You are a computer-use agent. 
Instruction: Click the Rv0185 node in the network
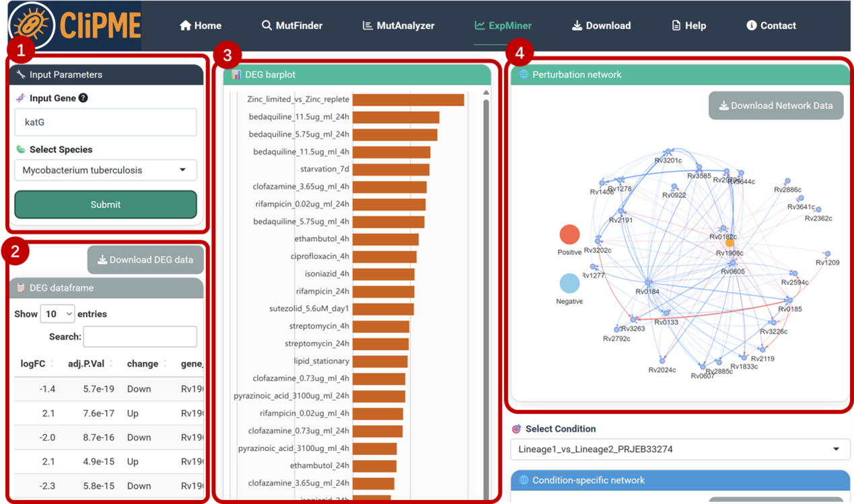789,300
